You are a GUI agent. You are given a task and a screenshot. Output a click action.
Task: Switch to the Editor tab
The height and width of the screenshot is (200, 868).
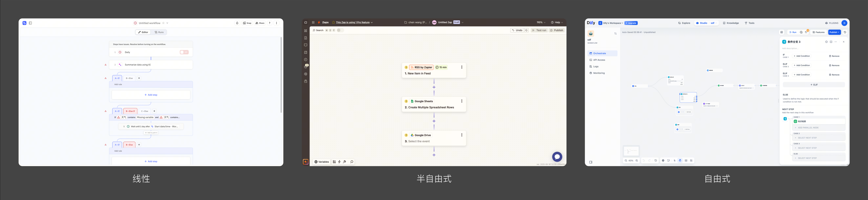(143, 32)
